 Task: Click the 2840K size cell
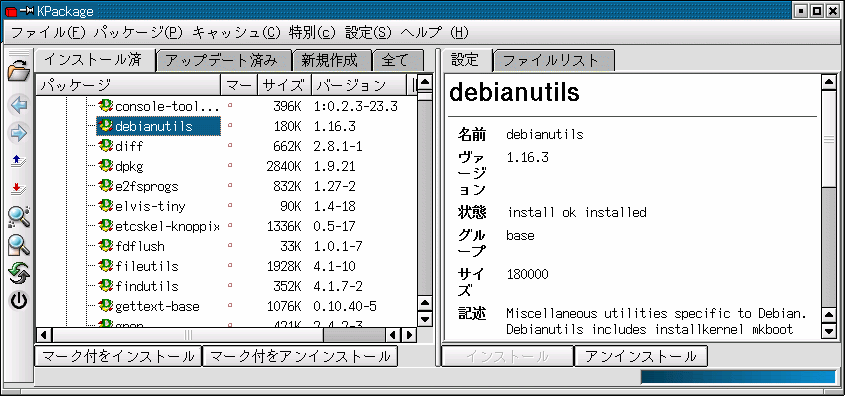(x=283, y=166)
